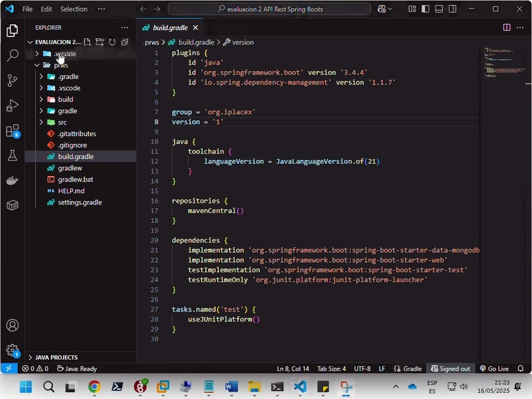This screenshot has width=532, height=399.
Task: Open Google Chrome from taskbar
Action: coord(94,386)
